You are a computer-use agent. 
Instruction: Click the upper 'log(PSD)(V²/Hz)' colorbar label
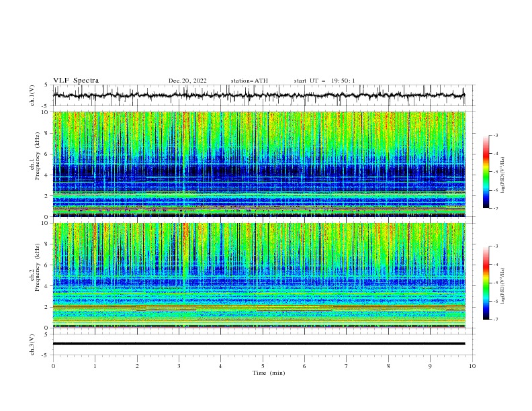503,175
